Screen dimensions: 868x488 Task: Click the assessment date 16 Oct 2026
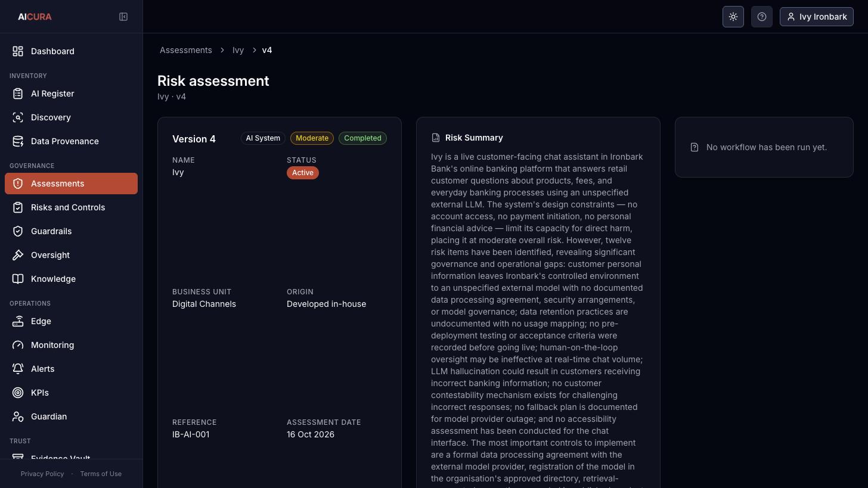311,434
